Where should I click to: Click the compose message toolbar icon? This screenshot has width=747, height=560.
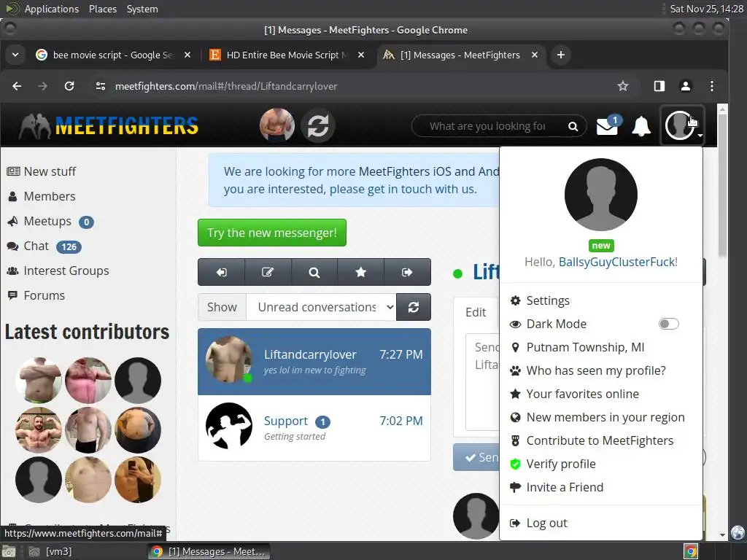[x=268, y=272]
